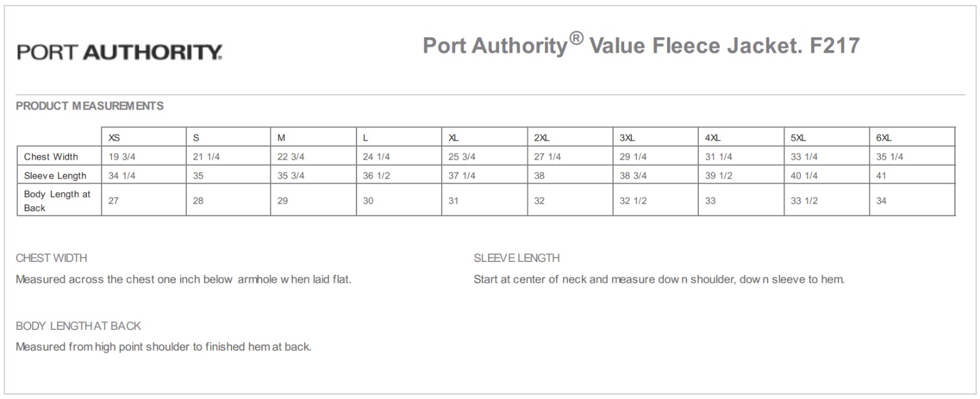Select the 6XL size column header
Image resolution: width=980 pixels, height=399 pixels.
(x=883, y=138)
